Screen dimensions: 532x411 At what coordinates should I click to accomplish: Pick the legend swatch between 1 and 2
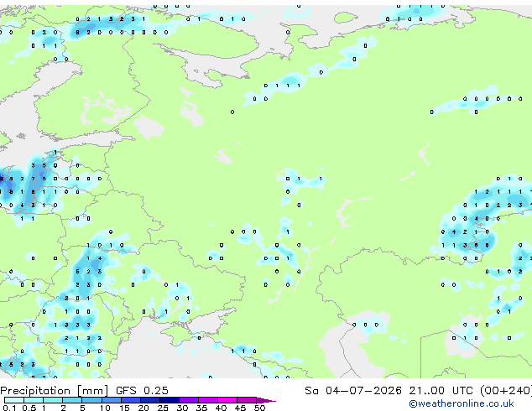pyautogui.click(x=53, y=400)
